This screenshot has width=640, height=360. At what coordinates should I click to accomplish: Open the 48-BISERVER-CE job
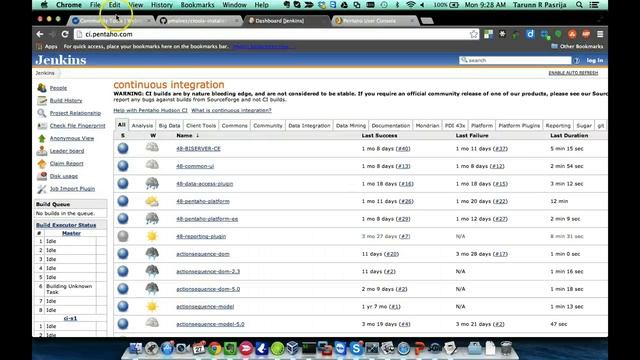coord(198,149)
